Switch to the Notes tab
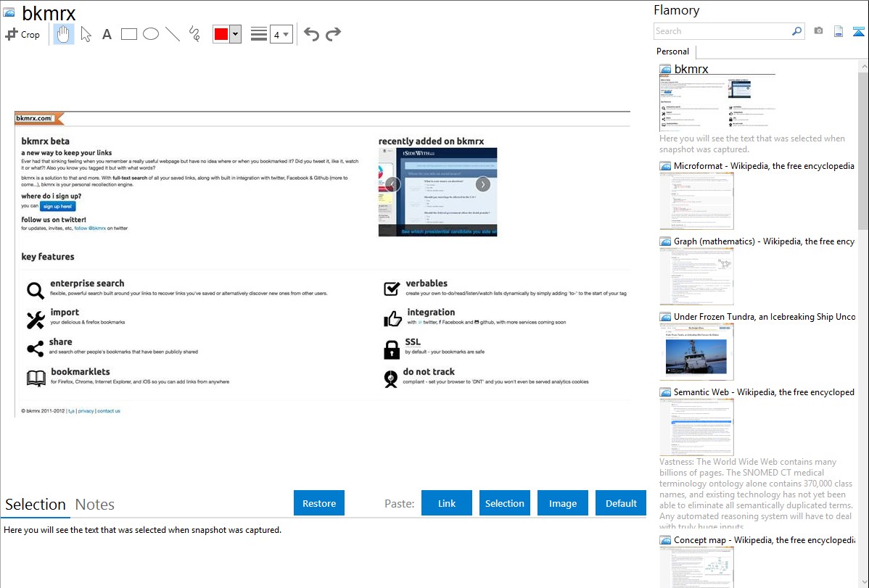The image size is (869, 588). tap(95, 505)
